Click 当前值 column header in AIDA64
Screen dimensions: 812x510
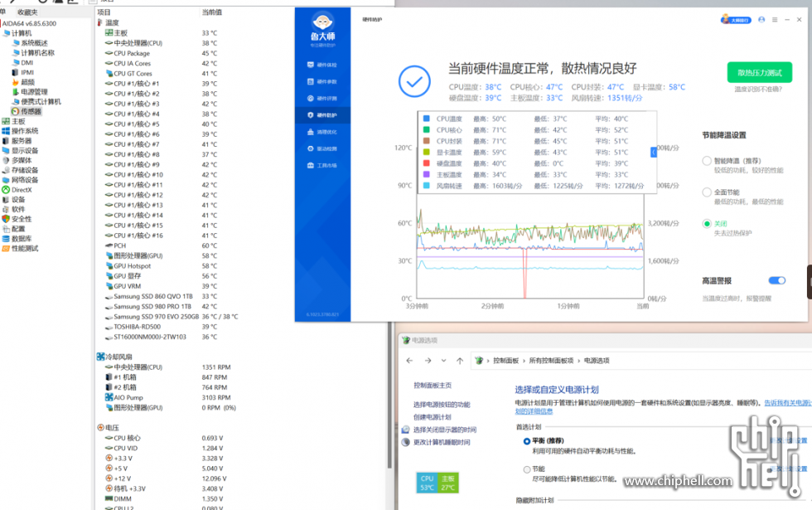point(212,12)
